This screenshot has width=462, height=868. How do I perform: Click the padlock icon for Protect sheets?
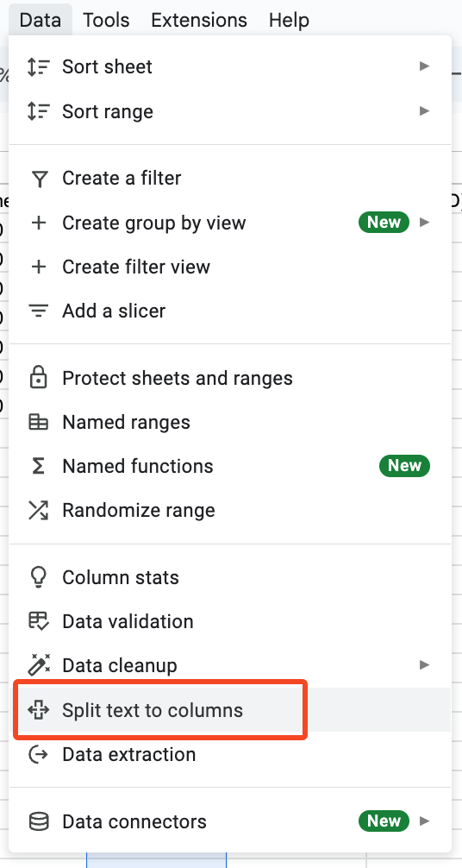[x=38, y=378]
